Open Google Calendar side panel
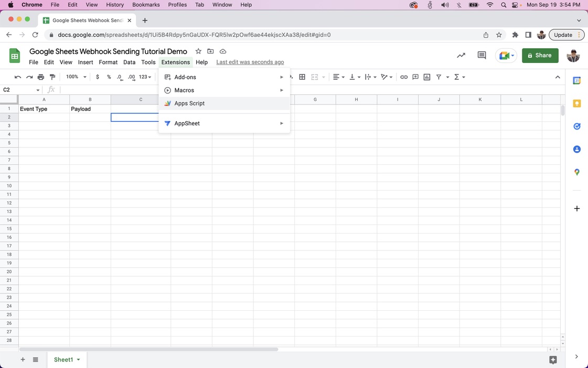 (577, 80)
